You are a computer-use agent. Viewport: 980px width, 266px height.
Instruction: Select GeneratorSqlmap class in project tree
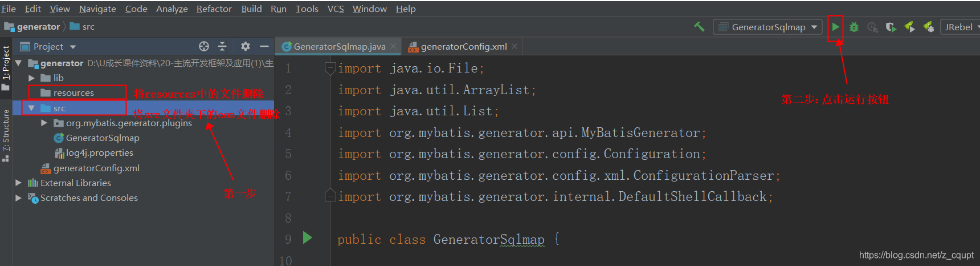click(x=96, y=138)
